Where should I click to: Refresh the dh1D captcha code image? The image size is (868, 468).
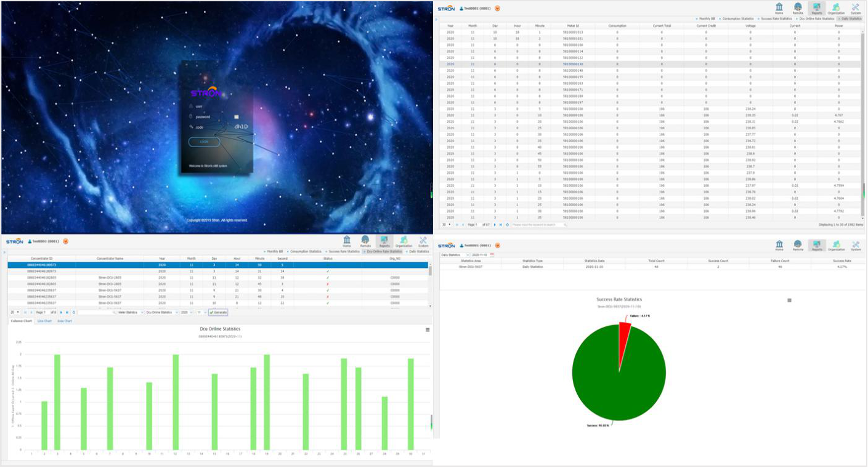pos(240,127)
